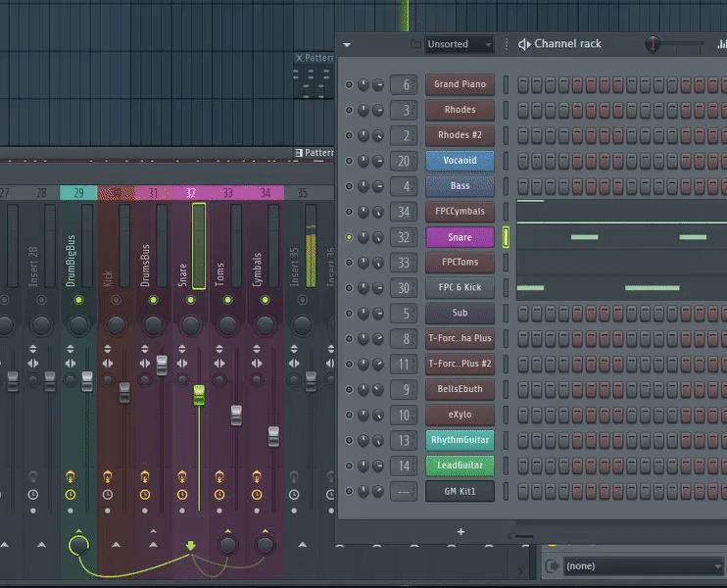Click the Snare mixer volume fader
The image size is (727, 588).
(199, 395)
